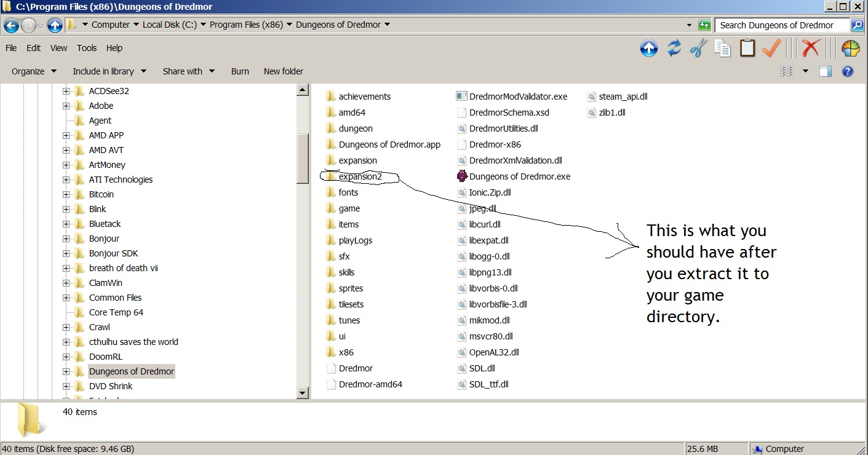Click the New folder button

tap(283, 71)
